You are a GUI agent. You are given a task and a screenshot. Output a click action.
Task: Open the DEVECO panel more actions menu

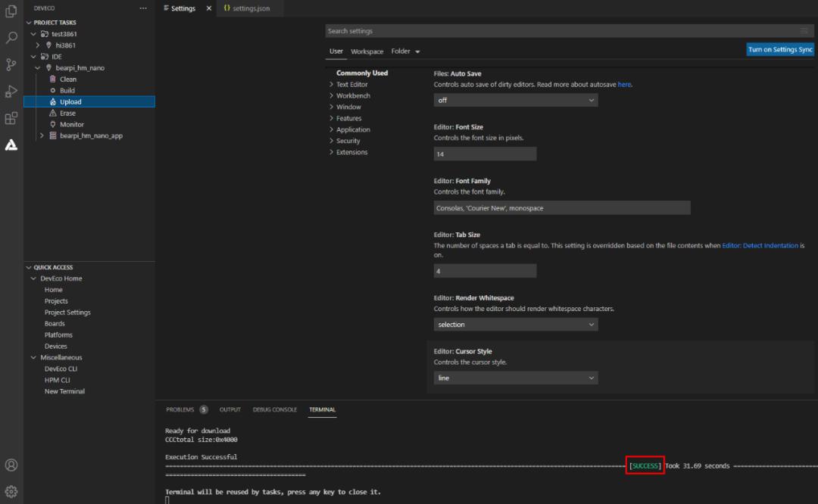pyautogui.click(x=143, y=8)
